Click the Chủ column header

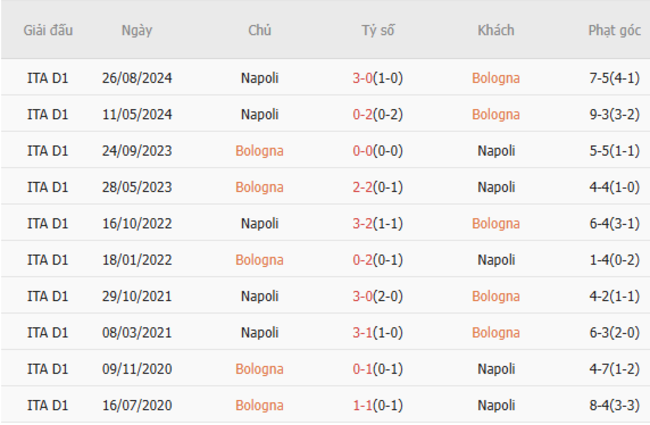(x=260, y=30)
